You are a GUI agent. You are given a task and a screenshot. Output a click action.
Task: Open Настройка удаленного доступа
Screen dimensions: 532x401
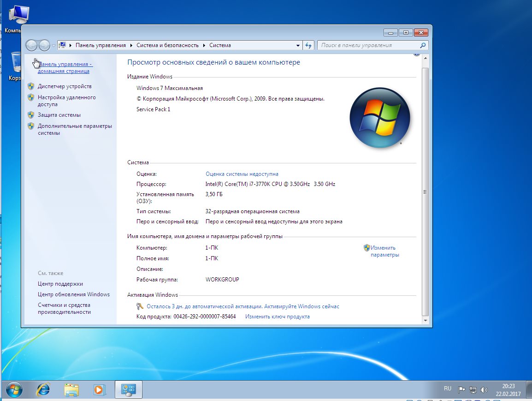(66, 101)
